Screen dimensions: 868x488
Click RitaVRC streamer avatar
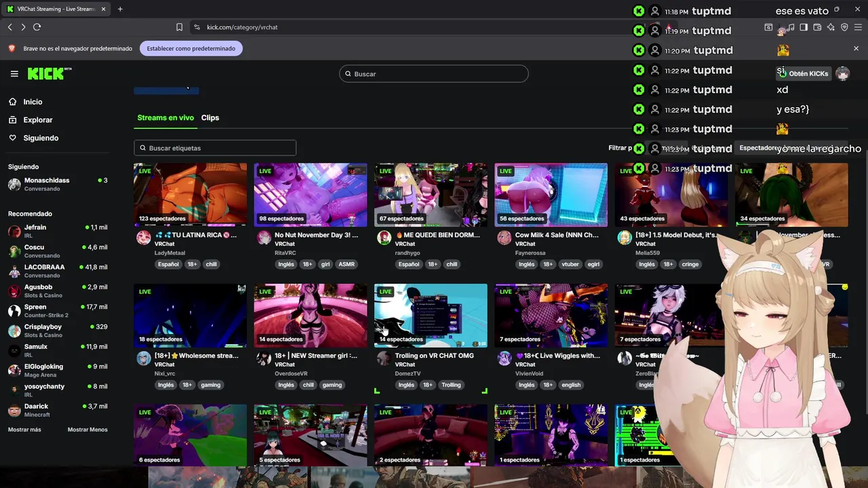pyautogui.click(x=264, y=237)
